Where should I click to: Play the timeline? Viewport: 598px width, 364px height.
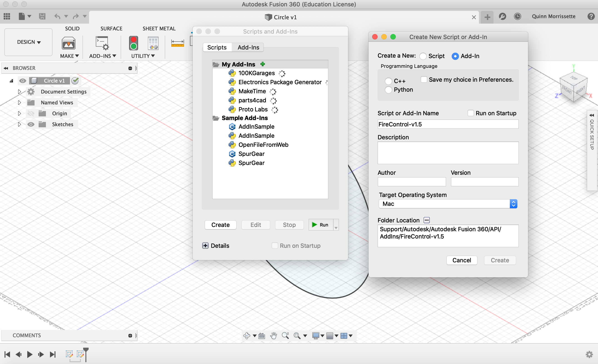(x=30, y=354)
